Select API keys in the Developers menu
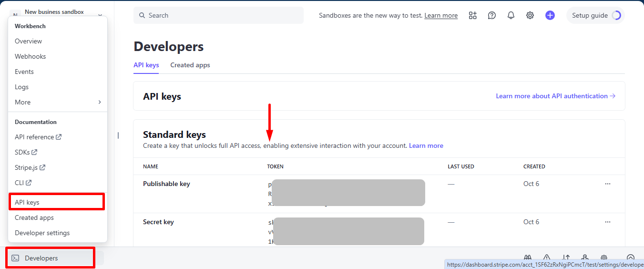Image resolution: width=644 pixels, height=269 pixels. 27,202
